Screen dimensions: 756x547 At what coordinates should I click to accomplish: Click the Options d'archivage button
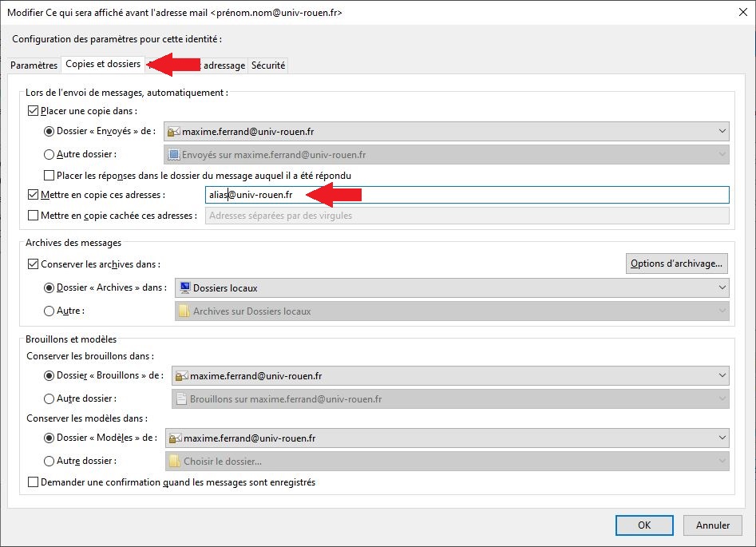[x=676, y=264]
